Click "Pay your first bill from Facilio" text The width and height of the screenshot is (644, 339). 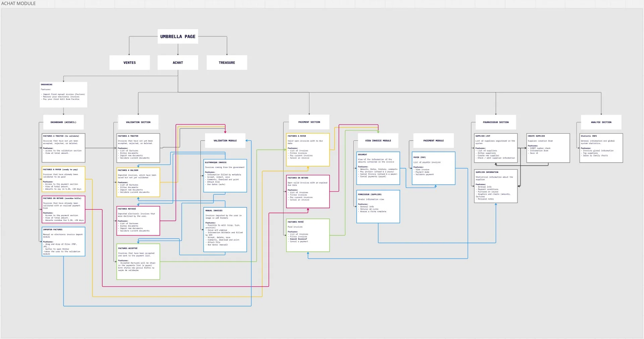click(61, 99)
